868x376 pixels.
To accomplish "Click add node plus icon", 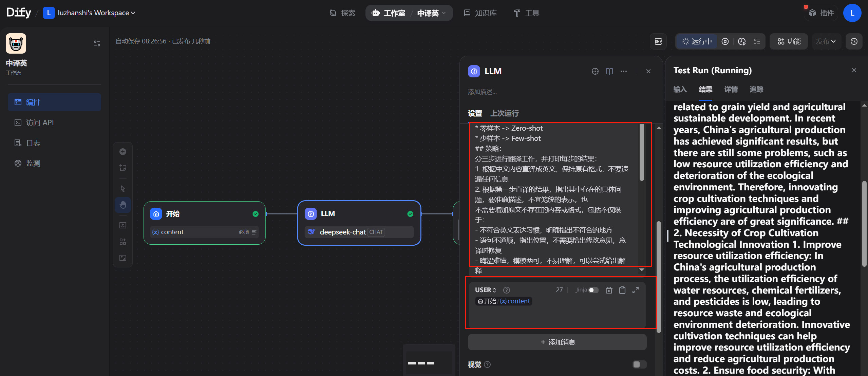I will 123,152.
